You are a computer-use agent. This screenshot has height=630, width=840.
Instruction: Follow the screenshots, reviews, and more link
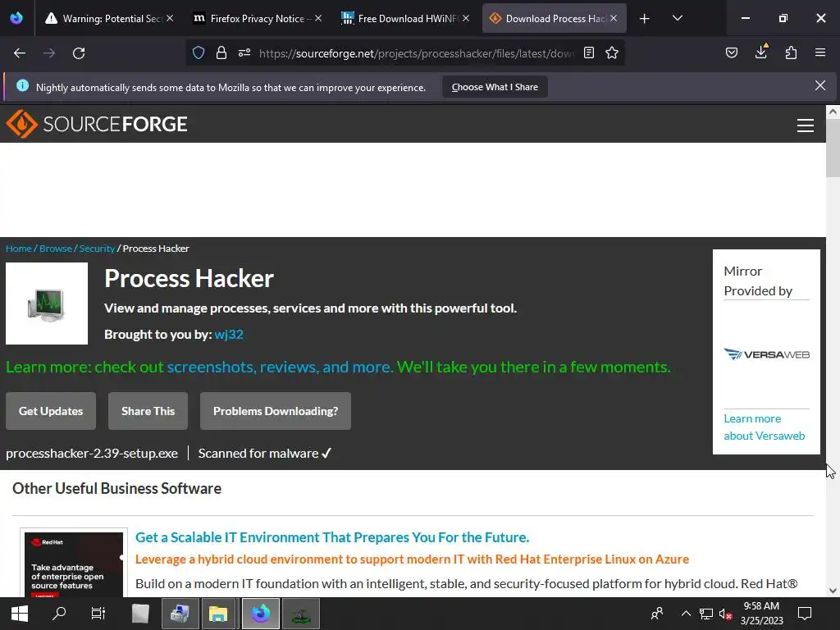(279, 367)
